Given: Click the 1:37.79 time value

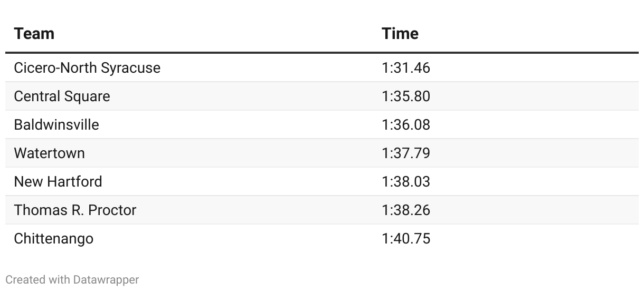Looking at the screenshot, I should coord(406,153).
